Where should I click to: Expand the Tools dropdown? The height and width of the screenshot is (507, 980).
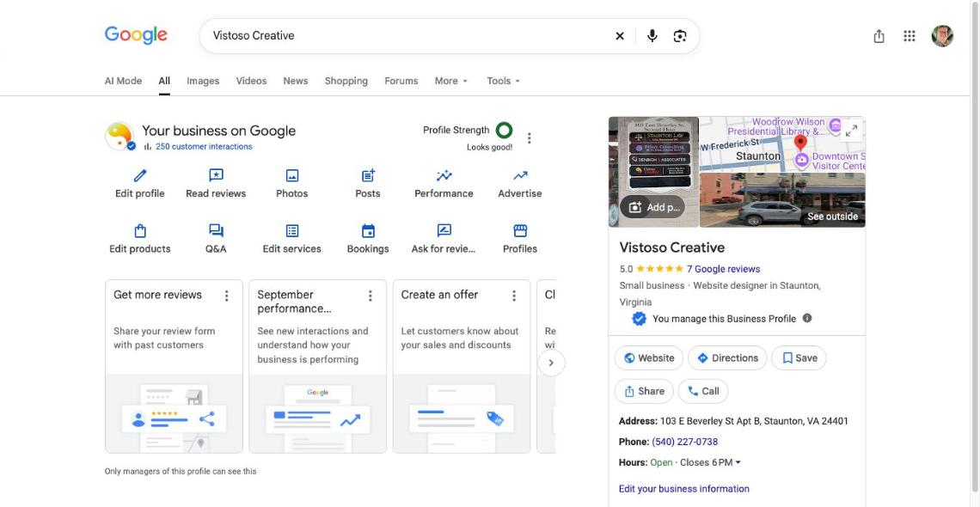(x=503, y=81)
